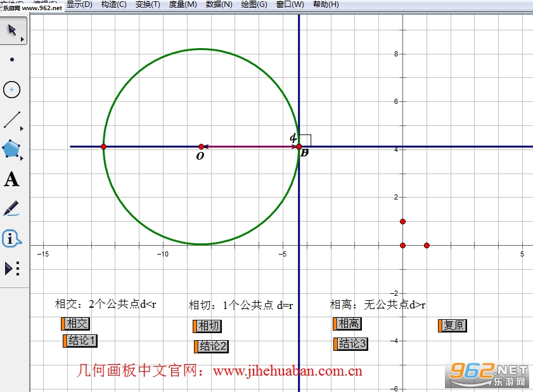Click the 相离 action button
533x392 pixels.
click(347, 324)
